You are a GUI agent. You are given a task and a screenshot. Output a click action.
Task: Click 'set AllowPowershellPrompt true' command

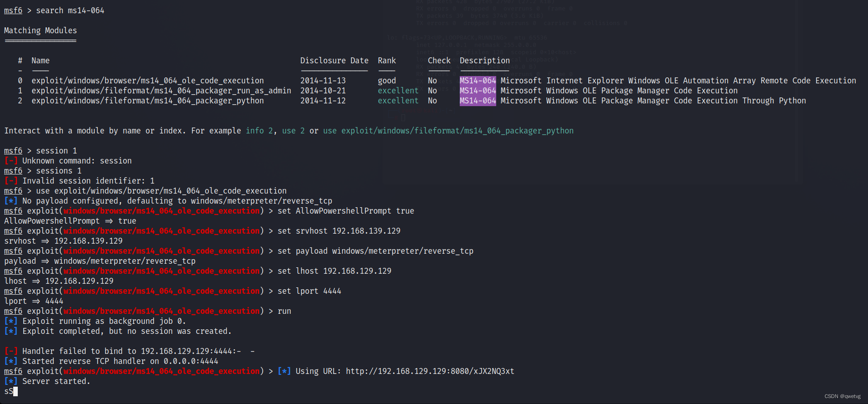pos(346,211)
